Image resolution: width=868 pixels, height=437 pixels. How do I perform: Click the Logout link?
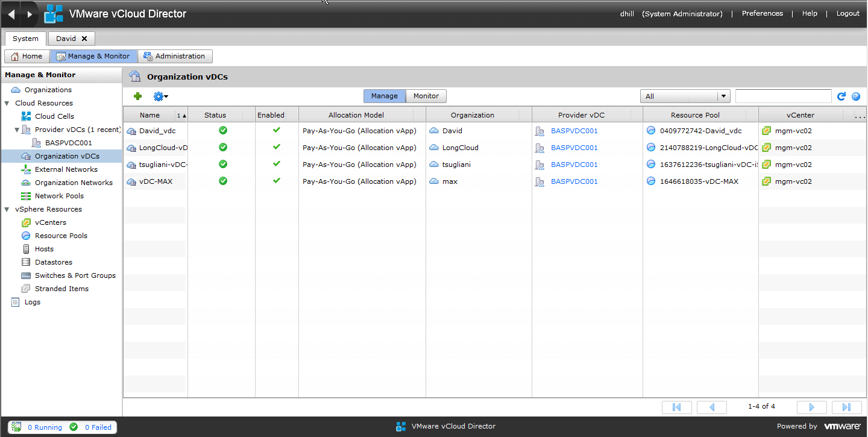pos(848,13)
